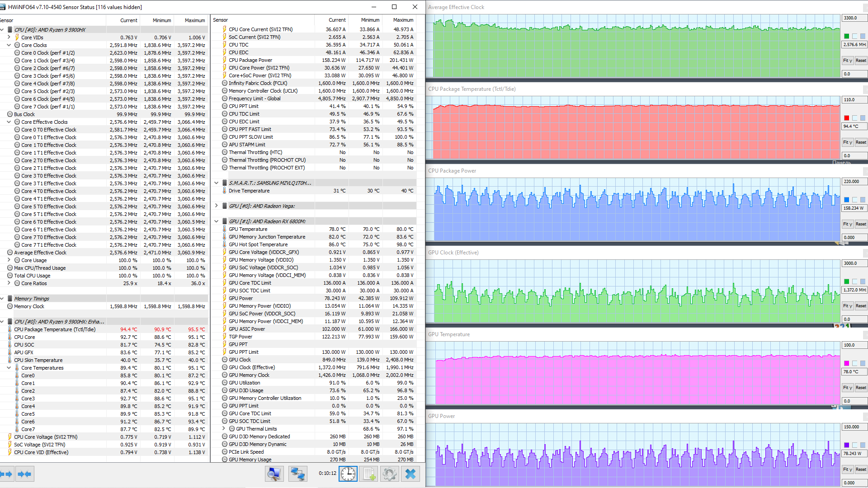Expand GPU [#0] AMD Radeon Vega section

[x=217, y=206]
